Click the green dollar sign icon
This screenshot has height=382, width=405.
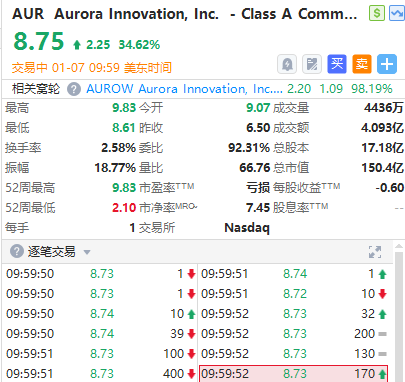(x=377, y=13)
